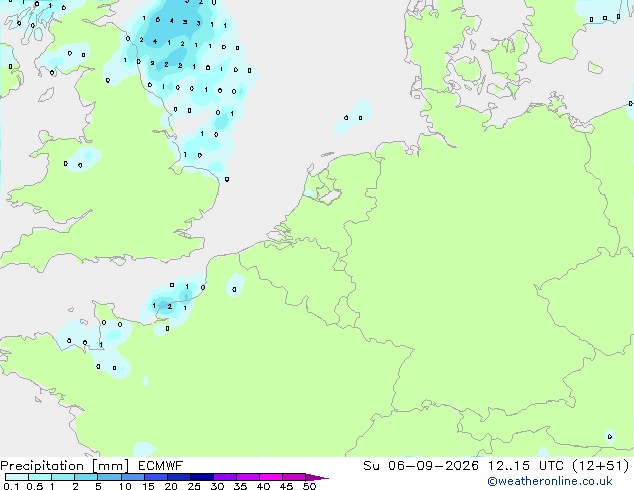Click the small island off Denmark's east

point(595,68)
